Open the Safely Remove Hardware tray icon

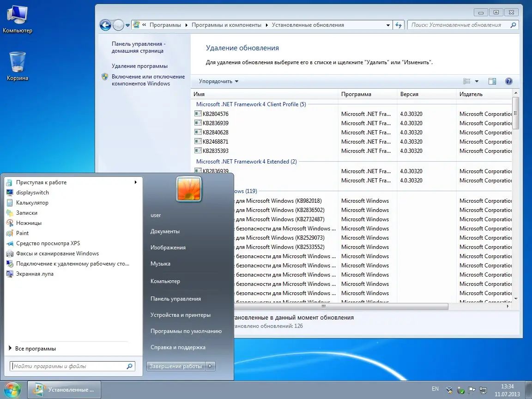tap(460, 390)
